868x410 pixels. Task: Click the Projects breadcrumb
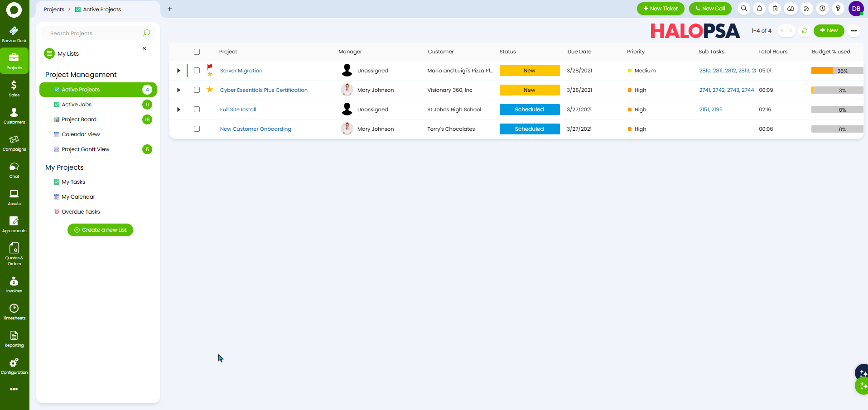point(54,10)
